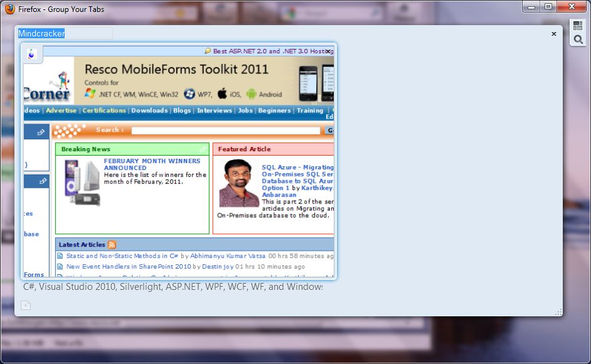
Task: Click the group resize handle corner
Action: 558,313
